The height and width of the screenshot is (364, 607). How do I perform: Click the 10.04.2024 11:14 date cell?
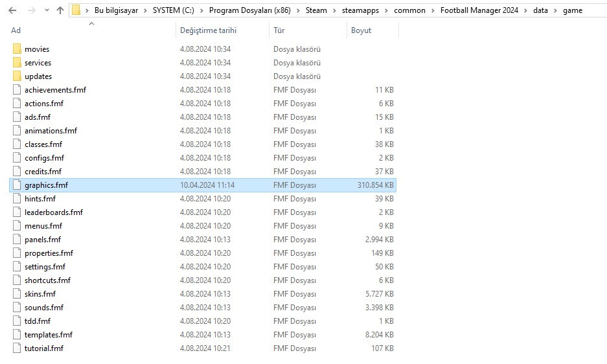pyautogui.click(x=207, y=185)
